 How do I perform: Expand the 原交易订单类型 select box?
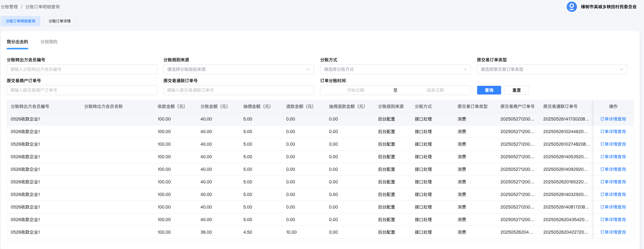pyautogui.click(x=552, y=69)
